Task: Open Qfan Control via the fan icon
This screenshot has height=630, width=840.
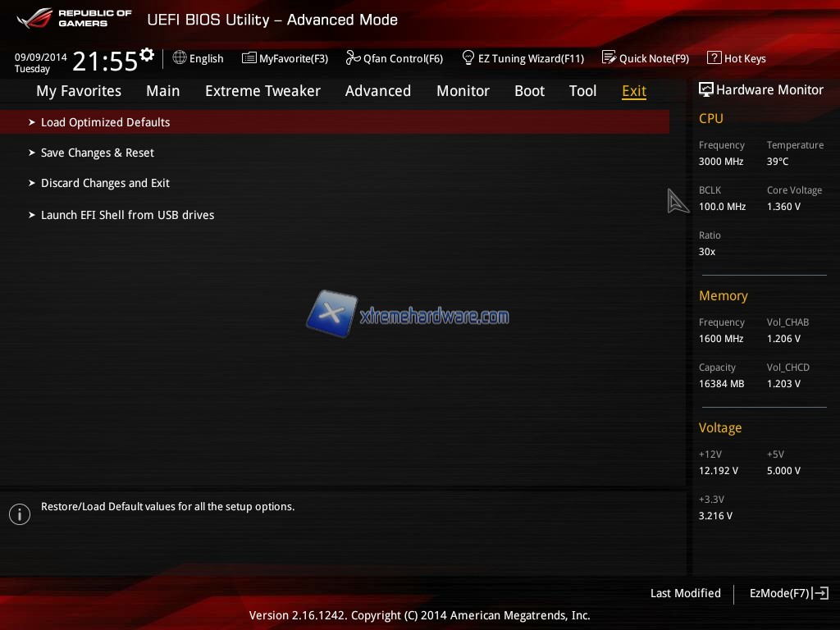Action: pos(353,58)
